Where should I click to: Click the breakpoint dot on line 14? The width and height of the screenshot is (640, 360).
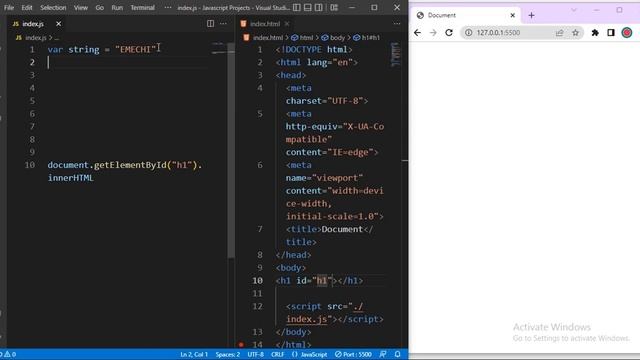[241, 344]
